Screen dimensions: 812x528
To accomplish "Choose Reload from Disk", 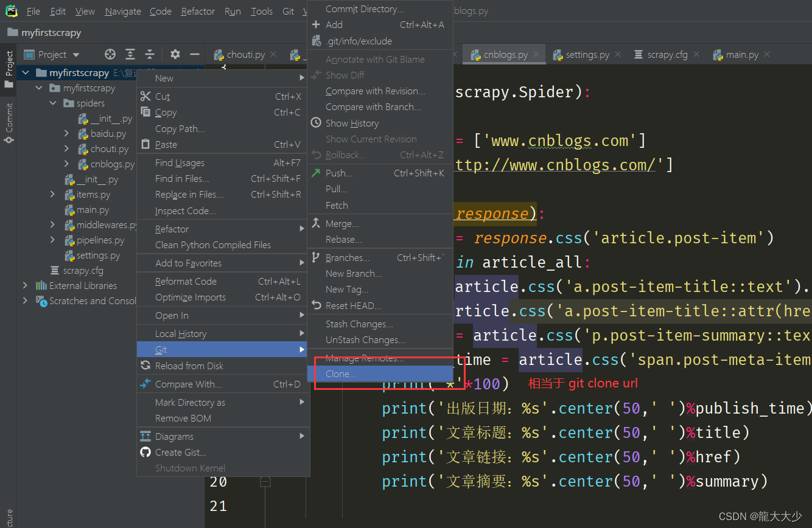I will 223,366.
